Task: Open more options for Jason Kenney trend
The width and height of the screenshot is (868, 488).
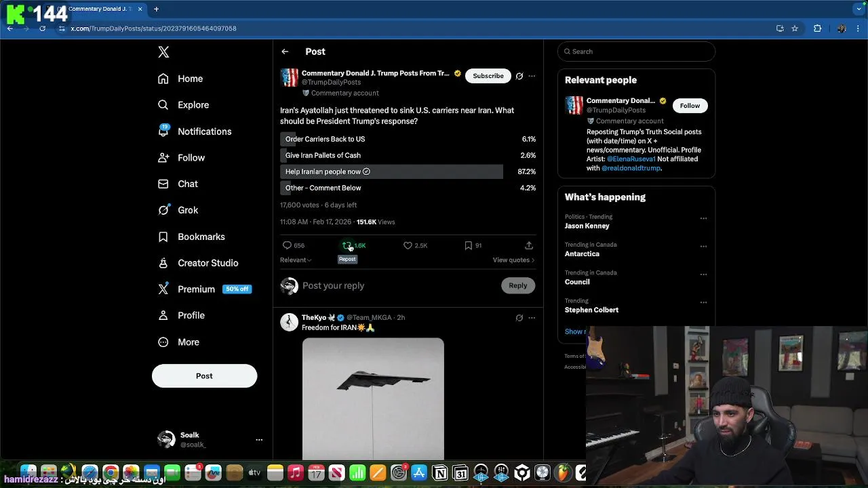Action: pyautogui.click(x=703, y=218)
